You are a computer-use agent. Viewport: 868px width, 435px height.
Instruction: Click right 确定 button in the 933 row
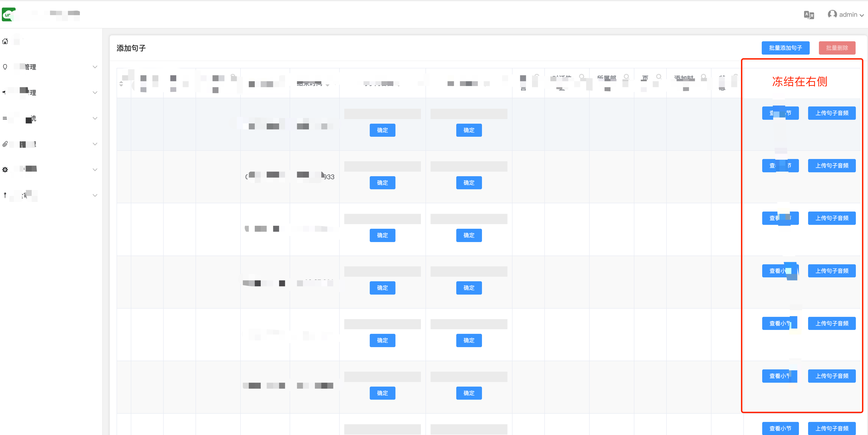pos(469,183)
